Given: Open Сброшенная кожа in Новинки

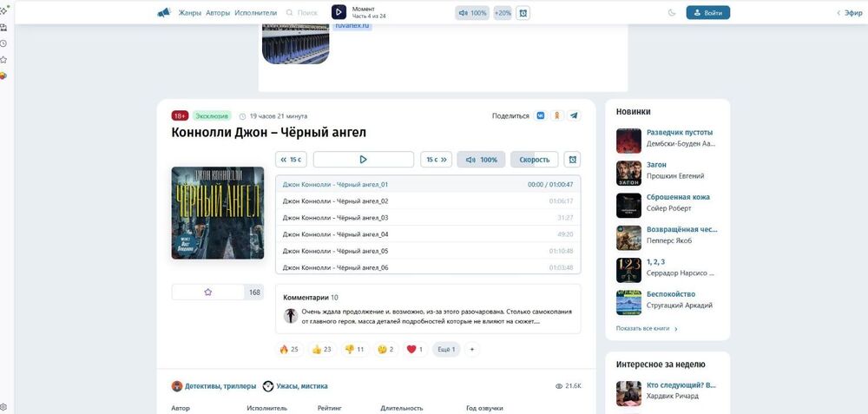Looking at the screenshot, I should (678, 197).
